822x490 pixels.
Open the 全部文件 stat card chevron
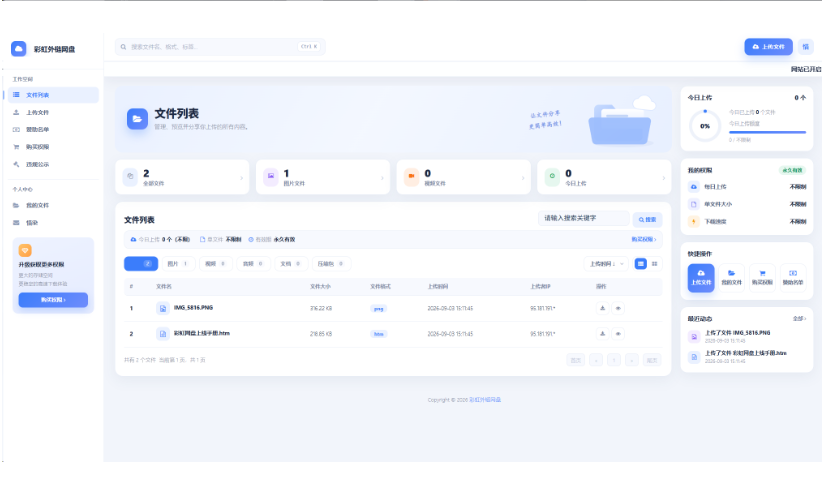coord(242,178)
